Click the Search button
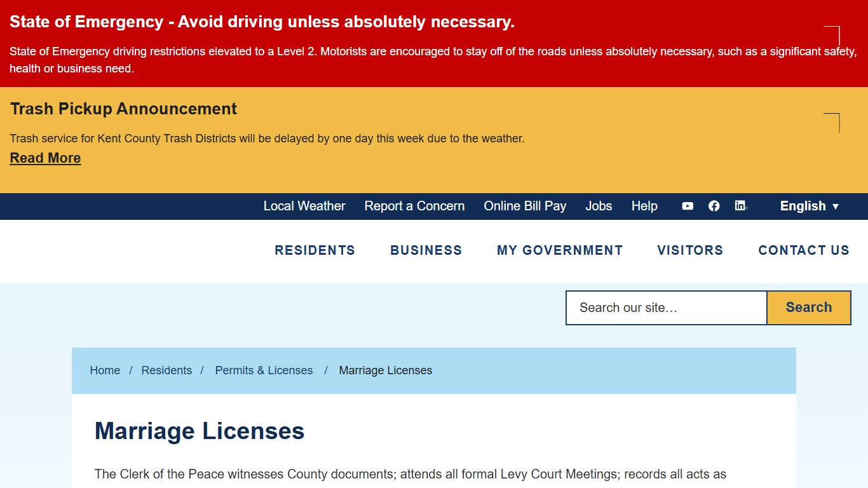This screenshot has height=488, width=868. click(808, 308)
